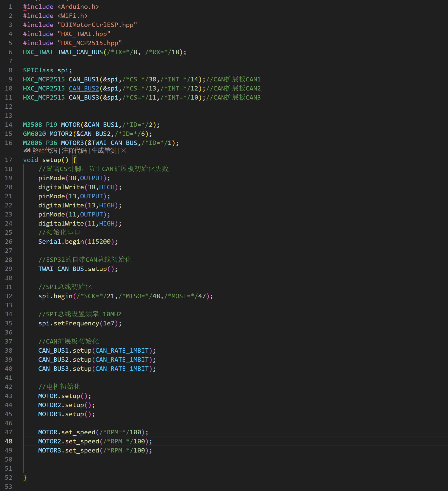Click the highlighted opening brace after setup()
The height and width of the screenshot is (491, 448).
[x=74, y=160]
